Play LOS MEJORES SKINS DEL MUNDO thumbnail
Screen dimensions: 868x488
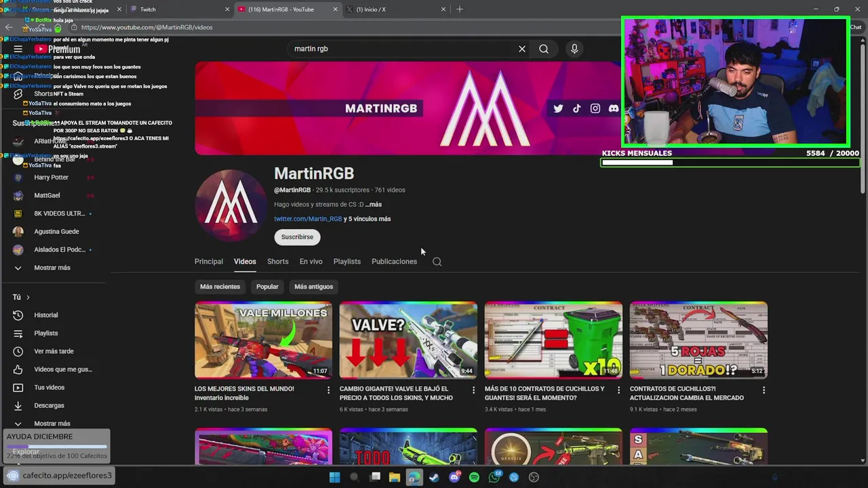click(263, 340)
